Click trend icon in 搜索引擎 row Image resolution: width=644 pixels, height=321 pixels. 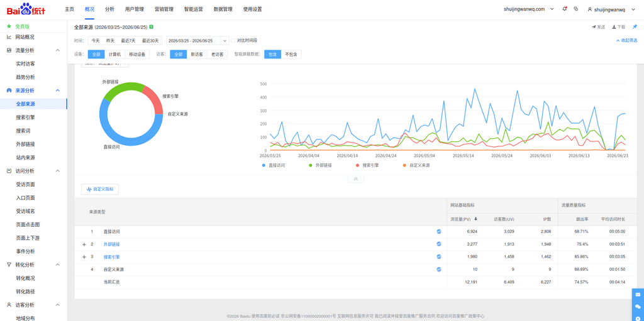tap(438, 256)
